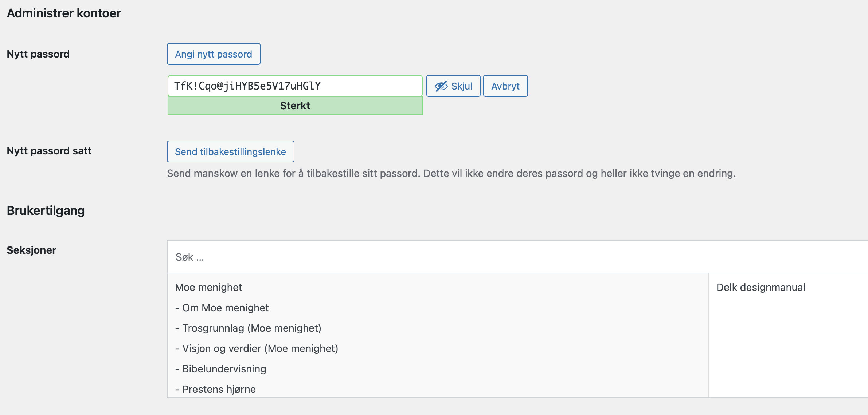Click the Sterkt password strength bar
The width and height of the screenshot is (868, 415).
(295, 106)
